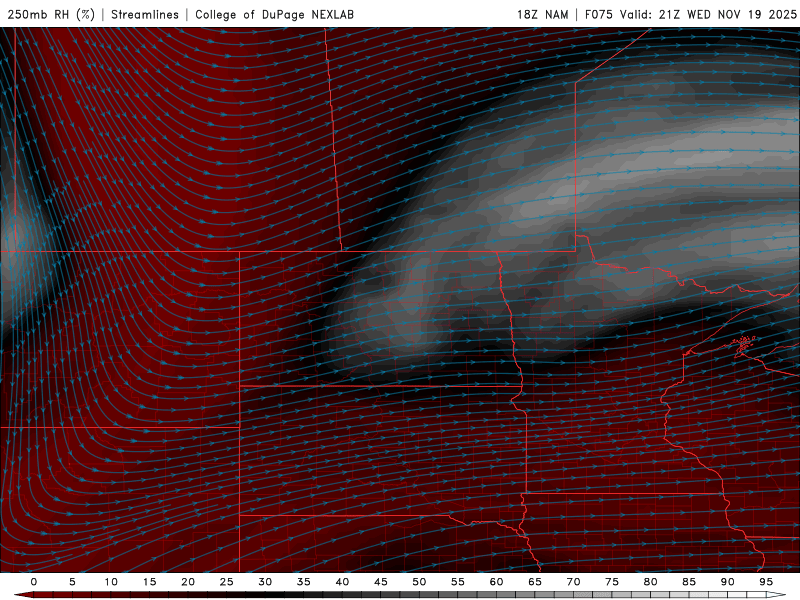Viewport: 800px width, 600px height.
Task: Click the color bar label "30"
Action: [265, 582]
